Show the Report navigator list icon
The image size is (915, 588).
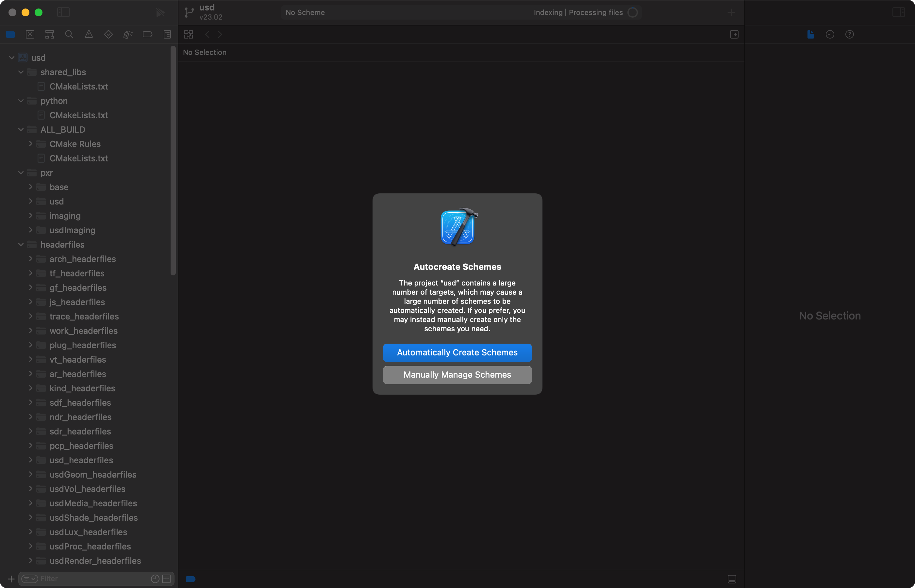click(x=167, y=34)
